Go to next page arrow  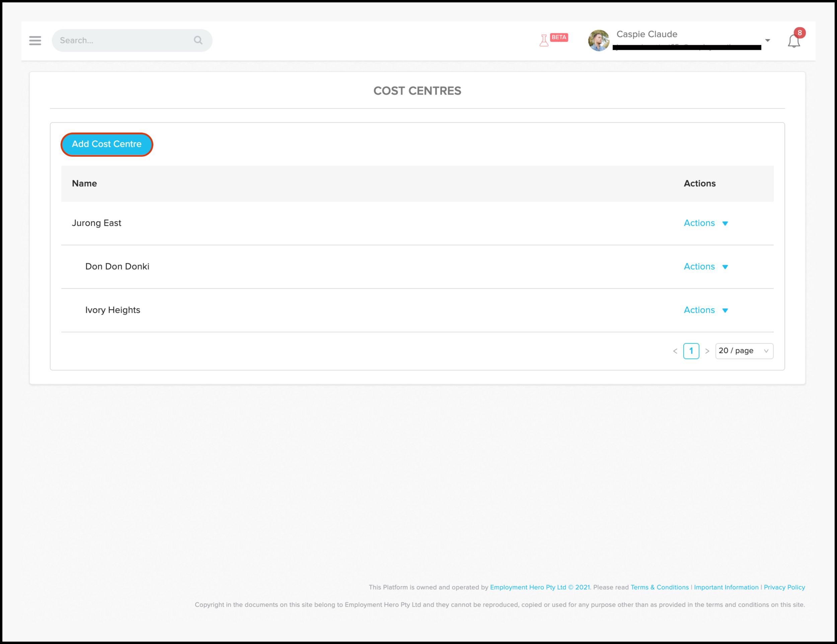[x=707, y=351]
